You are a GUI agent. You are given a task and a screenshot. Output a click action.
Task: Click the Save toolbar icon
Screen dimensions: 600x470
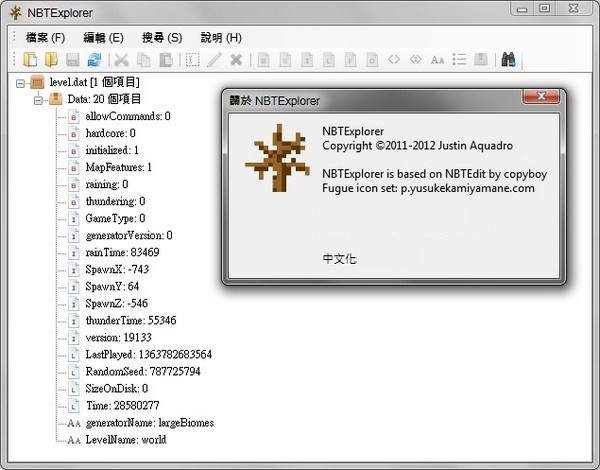tap(72, 60)
